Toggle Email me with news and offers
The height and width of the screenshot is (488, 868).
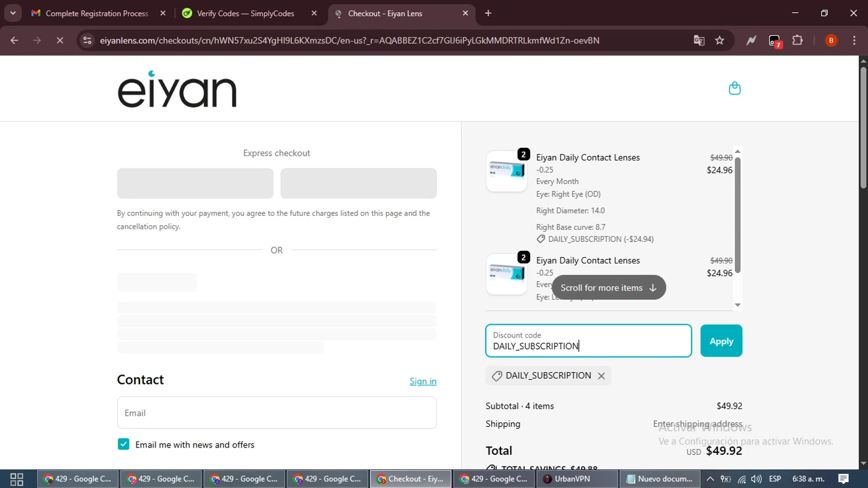pyautogui.click(x=123, y=444)
